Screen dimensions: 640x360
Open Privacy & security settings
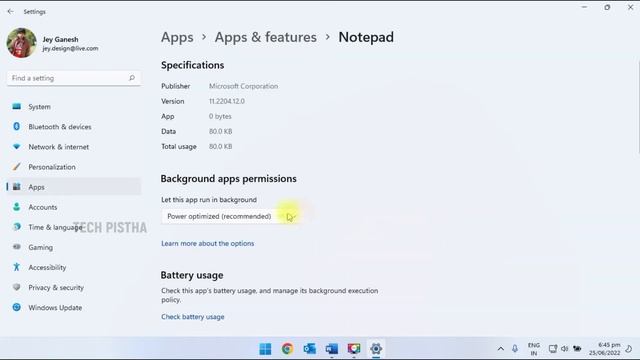[x=74, y=287]
